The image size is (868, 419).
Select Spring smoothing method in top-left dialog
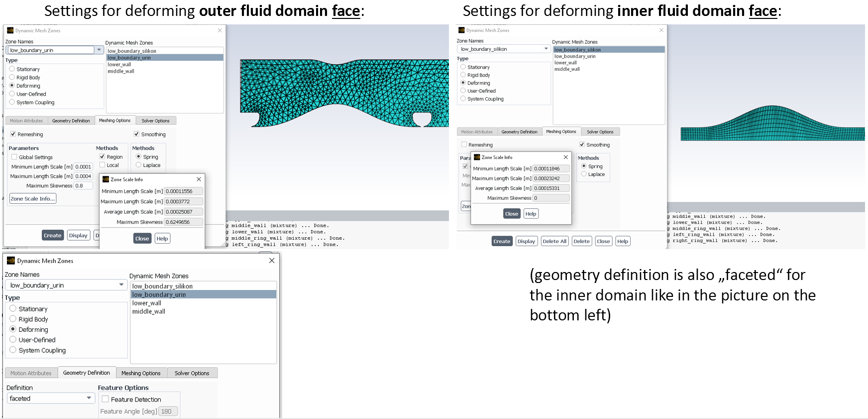coord(138,156)
